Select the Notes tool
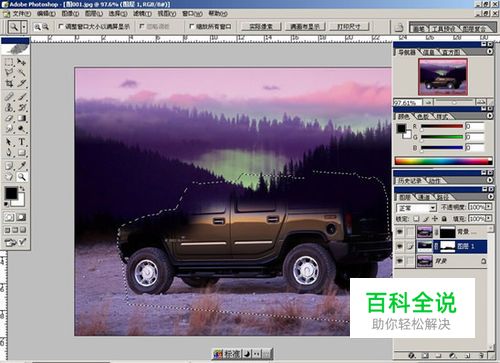 [9, 166]
